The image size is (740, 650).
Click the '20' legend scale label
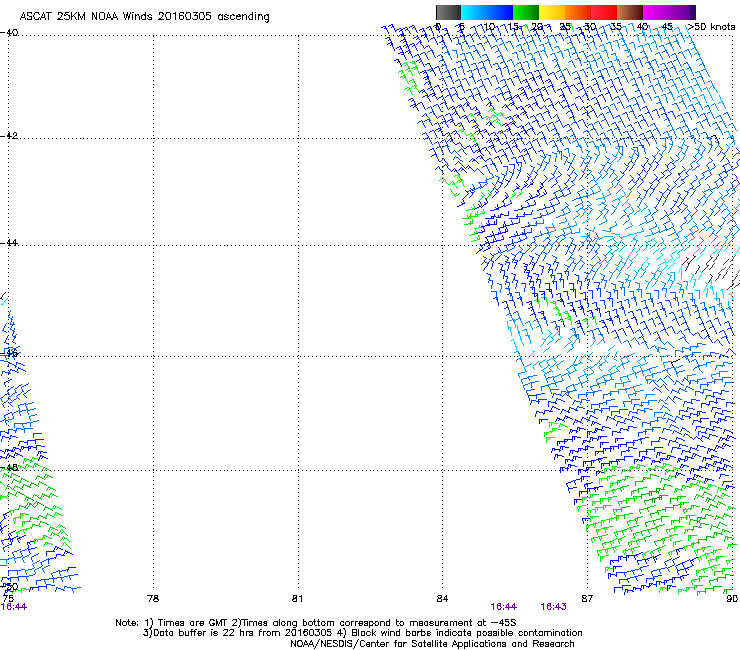click(x=537, y=27)
